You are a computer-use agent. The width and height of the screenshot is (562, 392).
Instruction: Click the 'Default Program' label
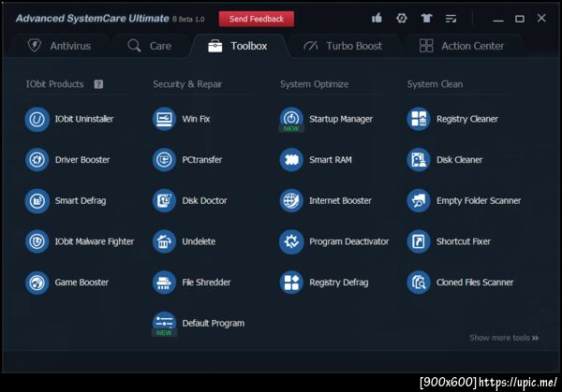click(214, 324)
